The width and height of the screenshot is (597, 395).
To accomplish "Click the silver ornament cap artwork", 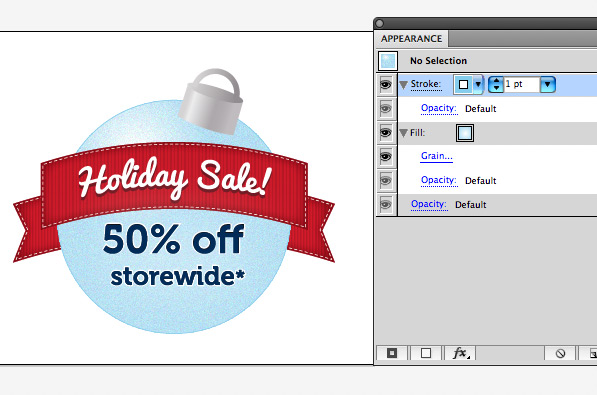I will click(x=211, y=101).
